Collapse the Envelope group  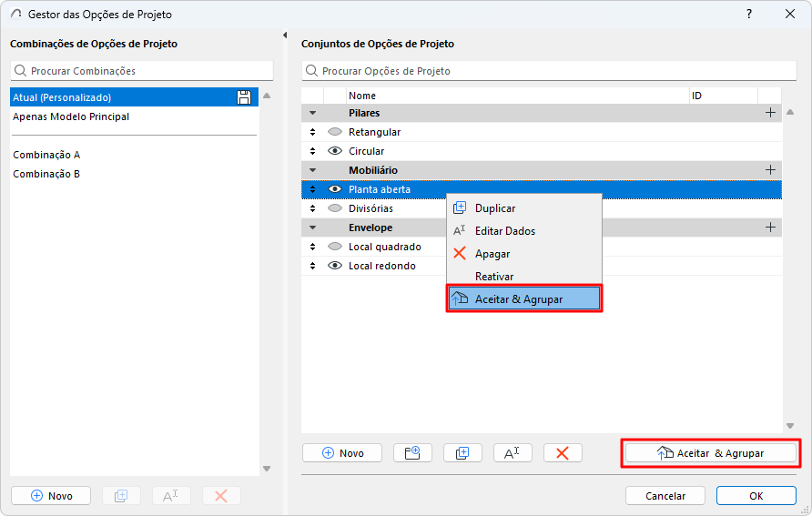coord(312,228)
